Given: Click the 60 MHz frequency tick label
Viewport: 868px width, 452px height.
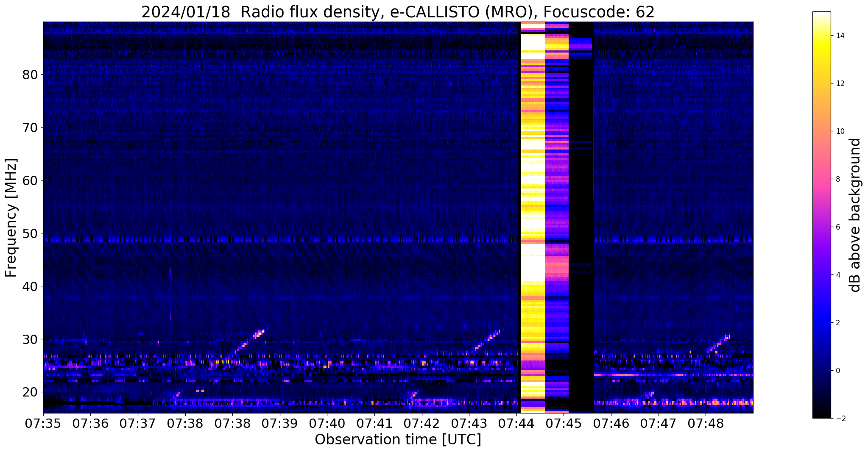Looking at the screenshot, I should pyautogui.click(x=30, y=180).
